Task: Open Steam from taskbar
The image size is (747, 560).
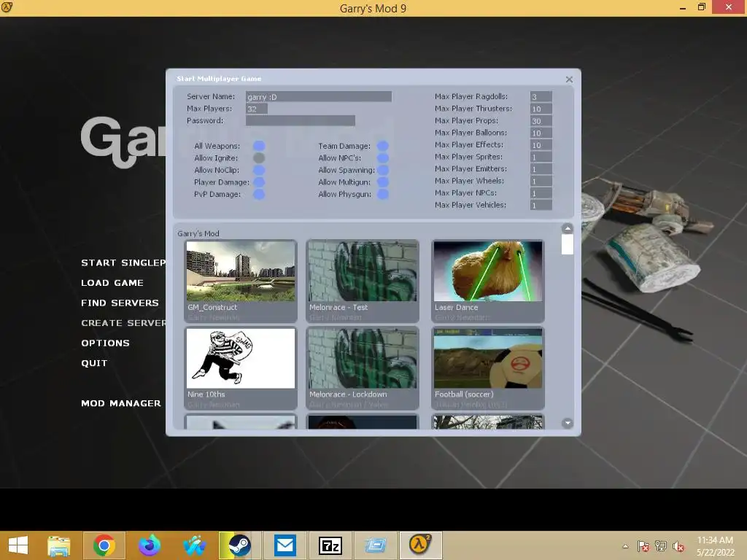Action: coord(239,545)
